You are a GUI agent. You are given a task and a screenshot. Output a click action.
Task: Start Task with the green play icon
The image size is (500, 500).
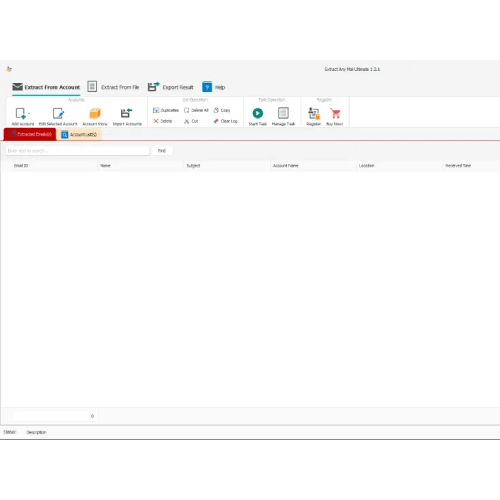pos(258,113)
